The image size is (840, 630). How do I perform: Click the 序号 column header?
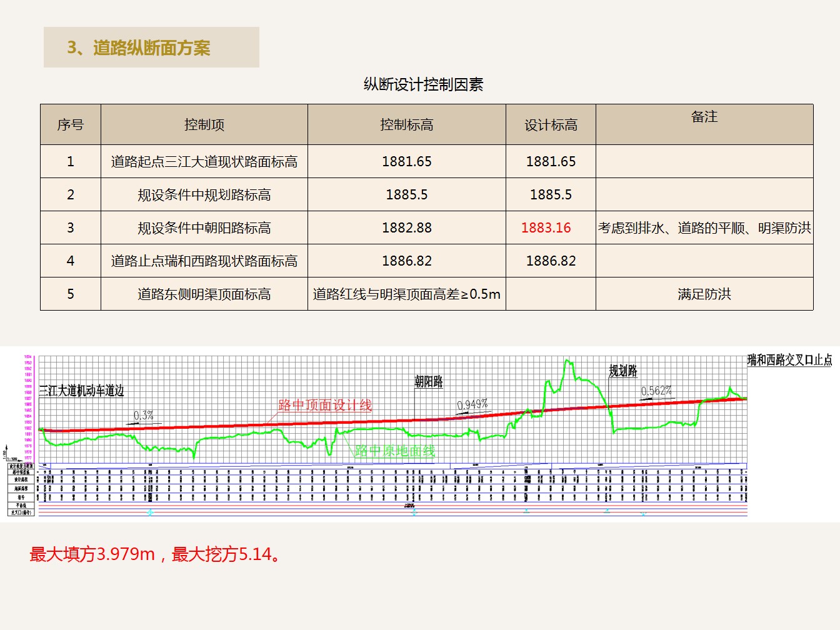click(x=70, y=125)
